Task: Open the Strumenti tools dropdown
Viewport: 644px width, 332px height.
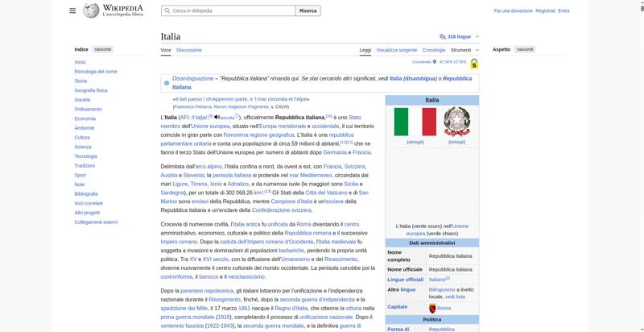Action: [464, 50]
